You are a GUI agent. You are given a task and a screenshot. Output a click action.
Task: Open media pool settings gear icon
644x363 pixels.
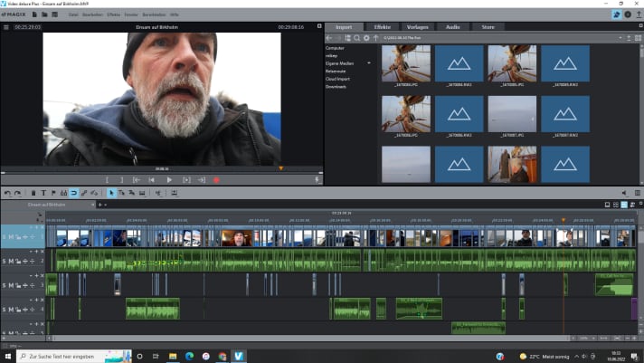coord(366,38)
